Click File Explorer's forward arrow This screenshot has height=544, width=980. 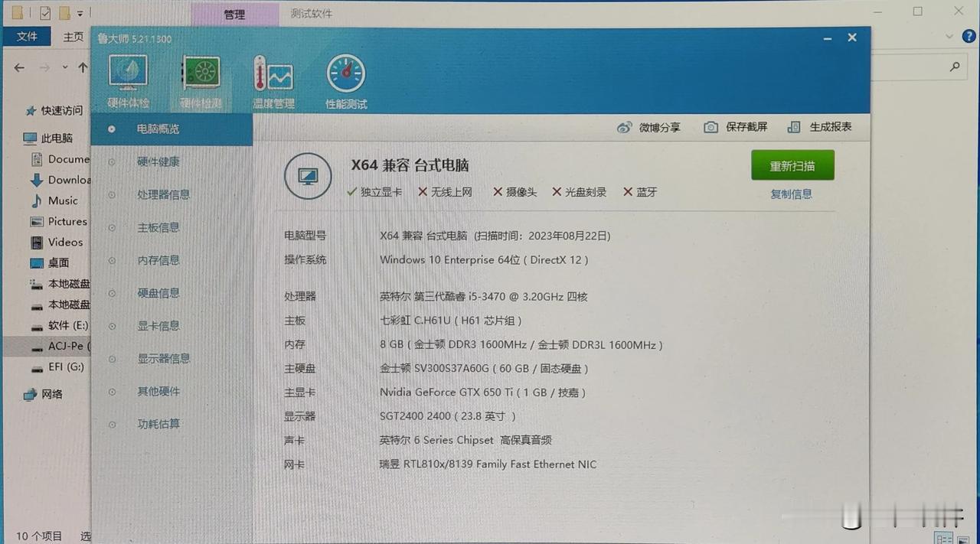44,67
